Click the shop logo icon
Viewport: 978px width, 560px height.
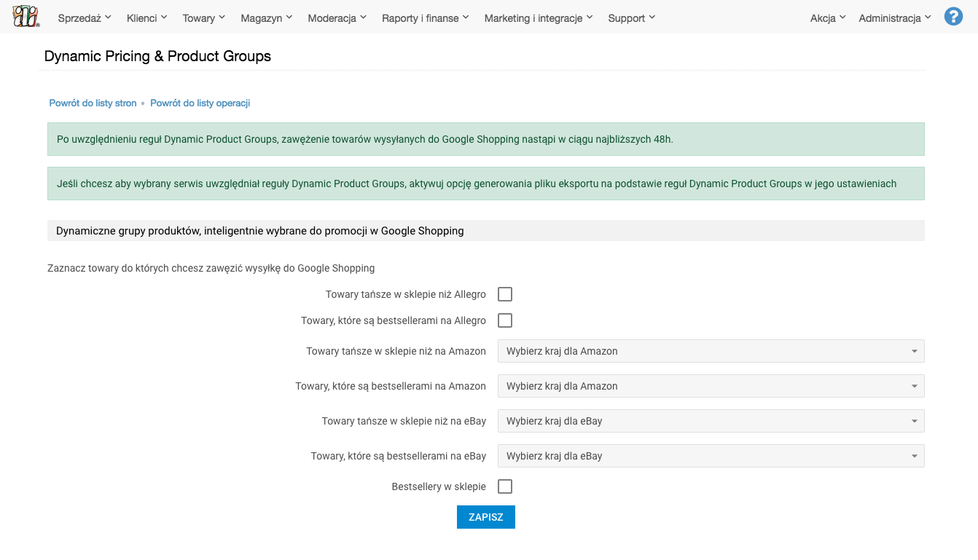(26, 16)
